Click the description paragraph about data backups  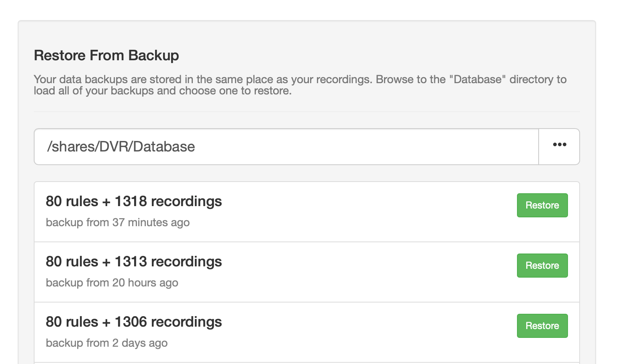click(x=241, y=85)
